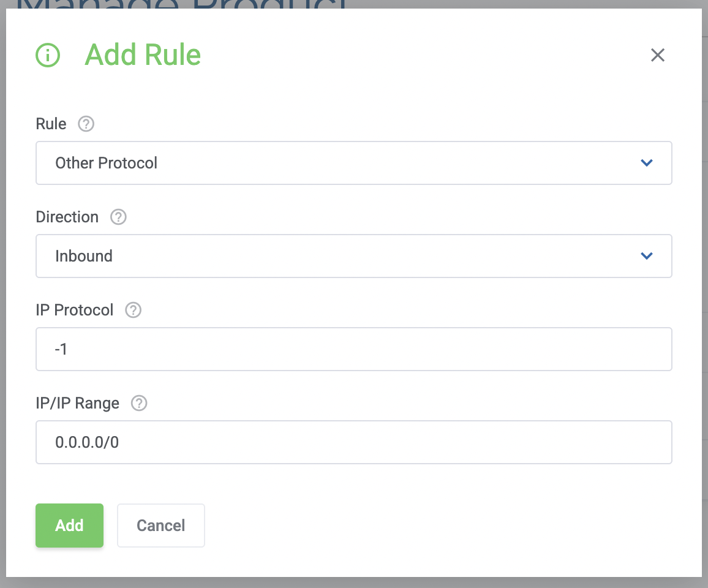Select the Direction field label text
The height and width of the screenshot is (588, 708).
[x=67, y=217]
